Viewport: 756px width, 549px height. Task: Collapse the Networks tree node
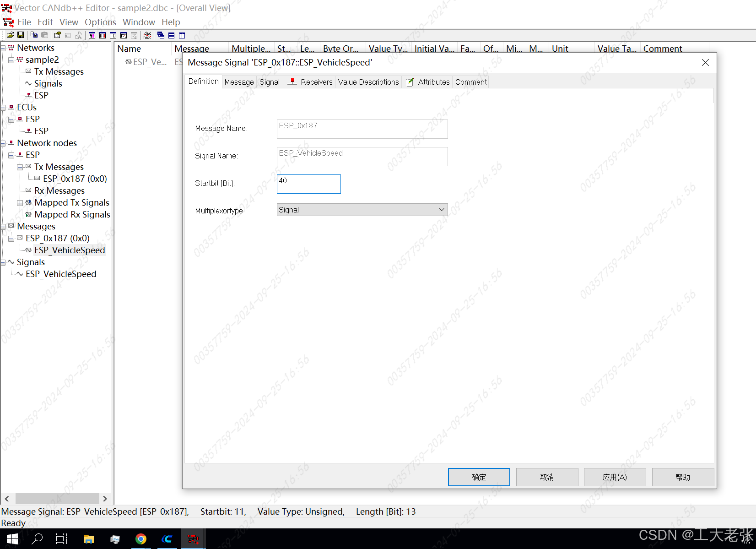point(3,48)
